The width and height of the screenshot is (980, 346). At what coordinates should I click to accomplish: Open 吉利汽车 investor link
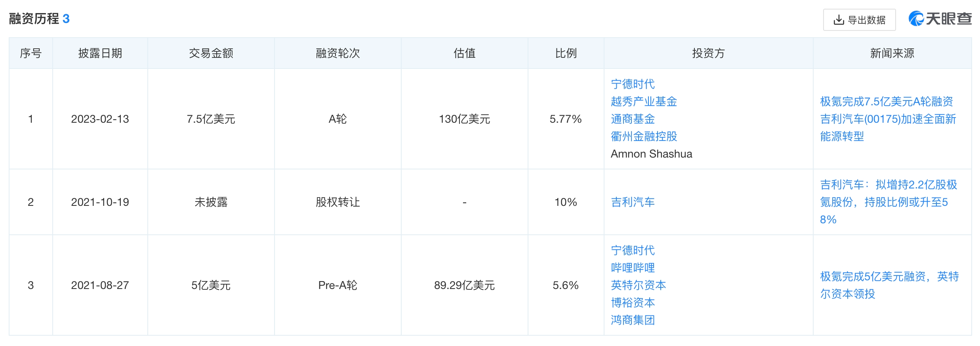(633, 202)
